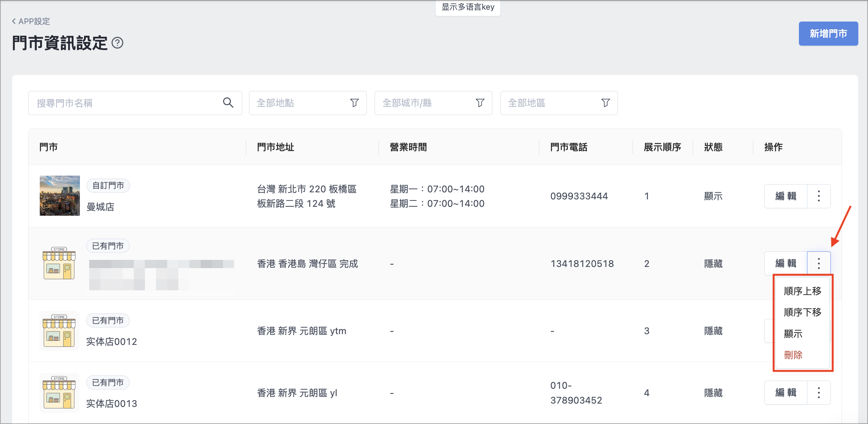Viewport: 868px width, 424px height.
Task: Edit the 曼城店 store row
Action: [x=786, y=196]
